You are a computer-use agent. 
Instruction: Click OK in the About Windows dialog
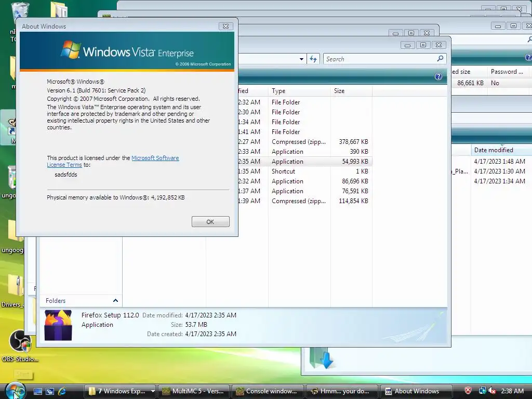click(x=210, y=221)
